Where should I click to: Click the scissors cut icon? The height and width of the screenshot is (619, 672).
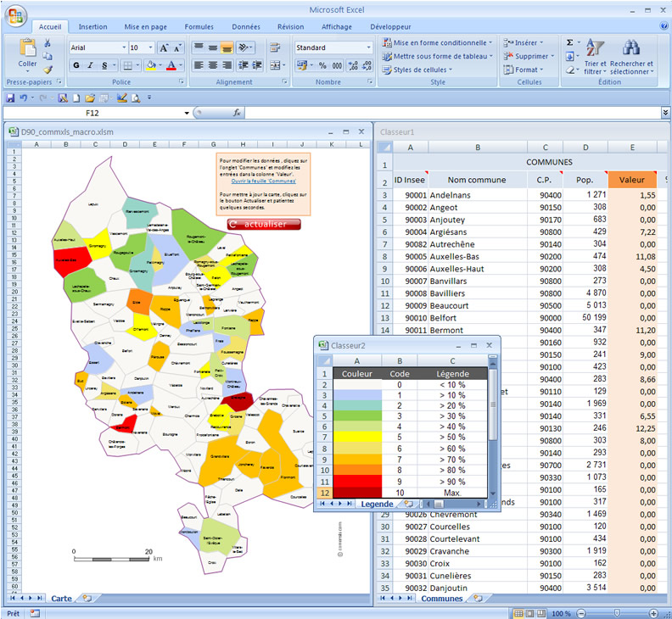point(48,43)
